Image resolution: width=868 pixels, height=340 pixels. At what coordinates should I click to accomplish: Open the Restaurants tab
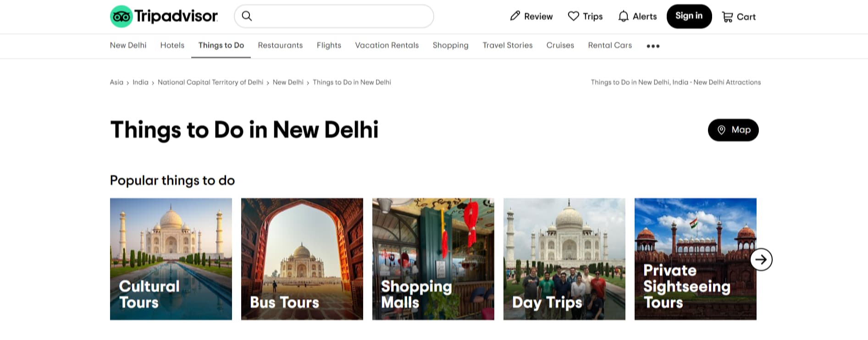click(280, 45)
